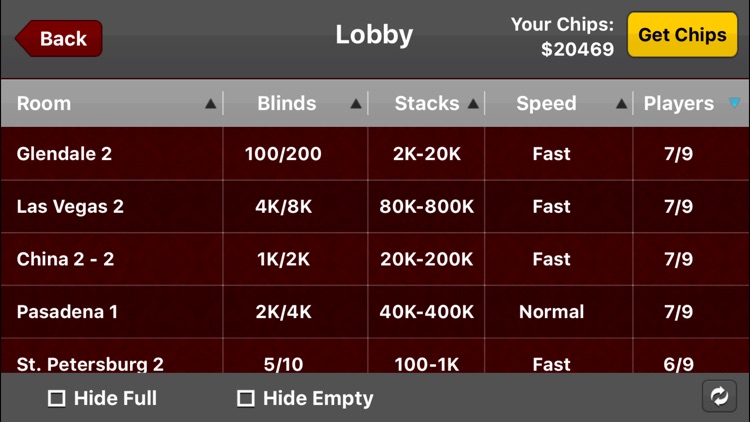Sort by Speed column arrow
Image resolution: width=750 pixels, height=422 pixels.
622,104
